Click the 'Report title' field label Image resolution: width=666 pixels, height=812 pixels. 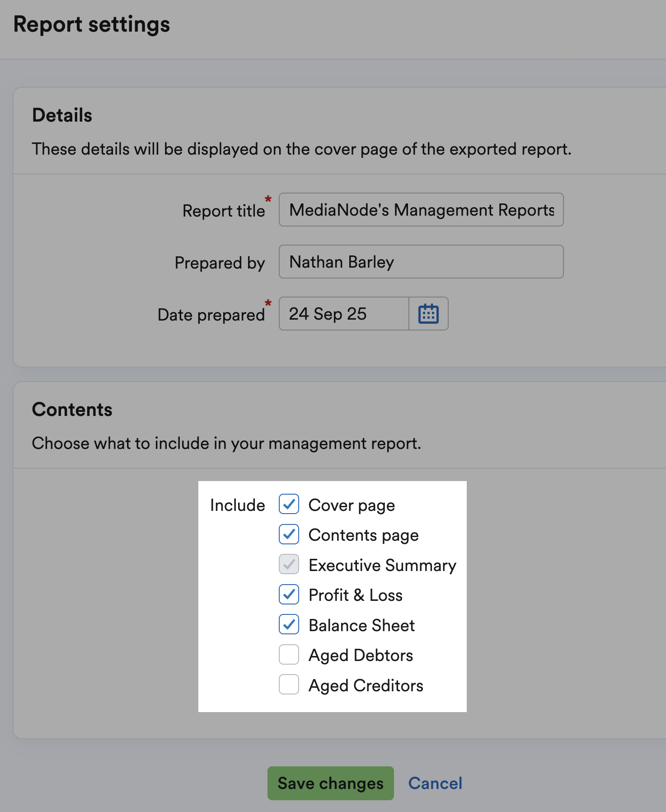pos(223,211)
